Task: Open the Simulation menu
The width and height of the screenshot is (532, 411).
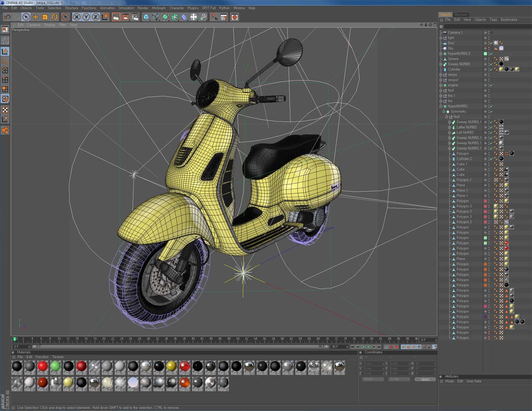Action: tap(126, 8)
